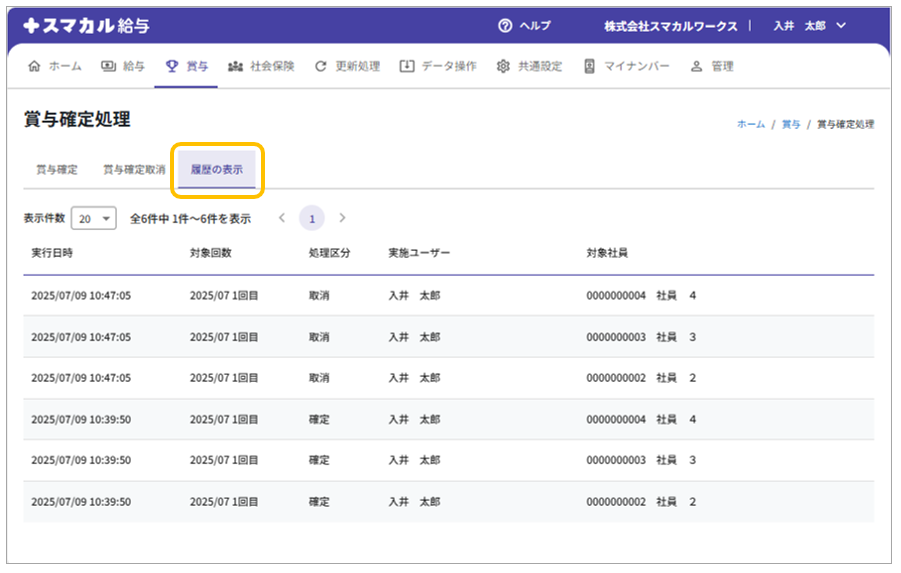The height and width of the screenshot is (573, 901).
Task: Select the 履歴の表示 tab
Action: pos(216,170)
